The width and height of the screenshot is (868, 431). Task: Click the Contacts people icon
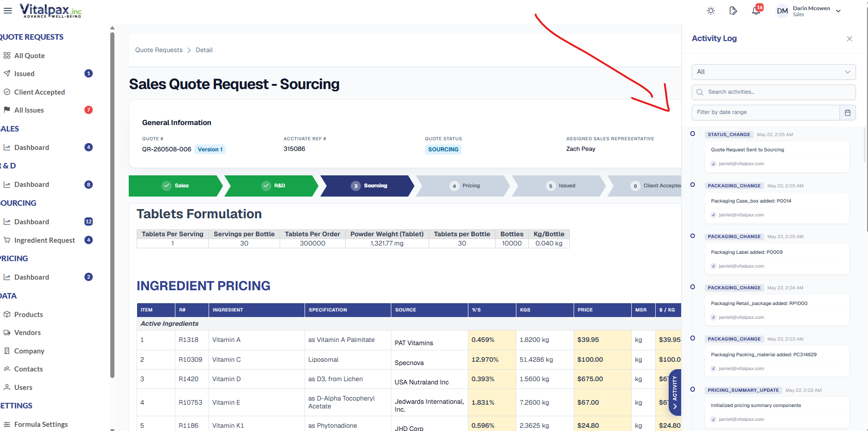[x=7, y=369]
